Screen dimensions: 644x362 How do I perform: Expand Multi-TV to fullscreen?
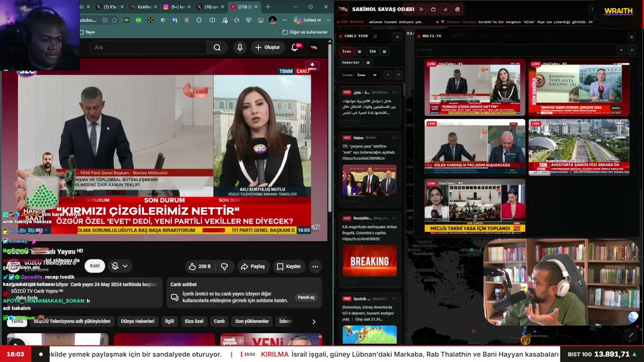632,50
